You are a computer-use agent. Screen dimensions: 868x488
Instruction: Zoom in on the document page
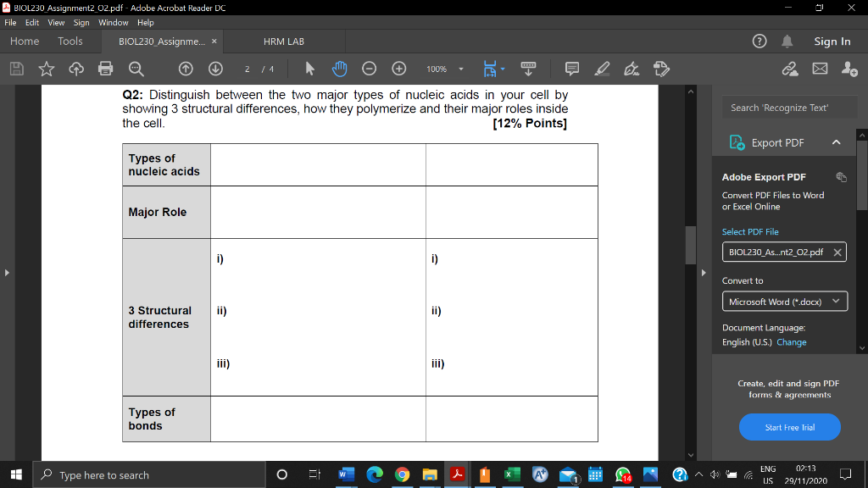point(399,69)
